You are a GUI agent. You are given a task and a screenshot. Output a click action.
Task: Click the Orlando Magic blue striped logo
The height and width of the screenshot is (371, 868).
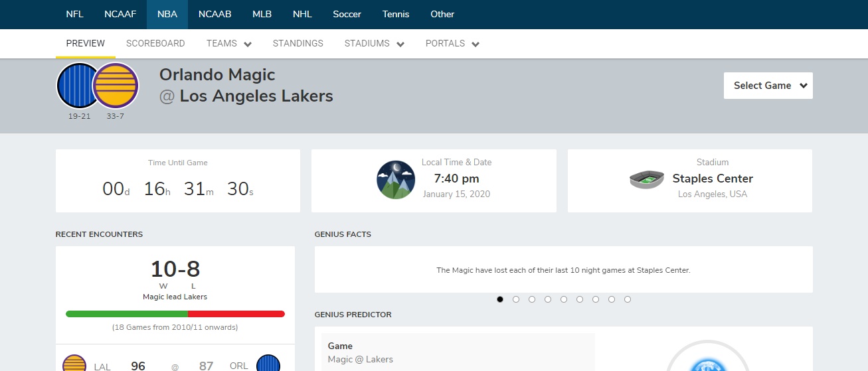click(x=77, y=86)
